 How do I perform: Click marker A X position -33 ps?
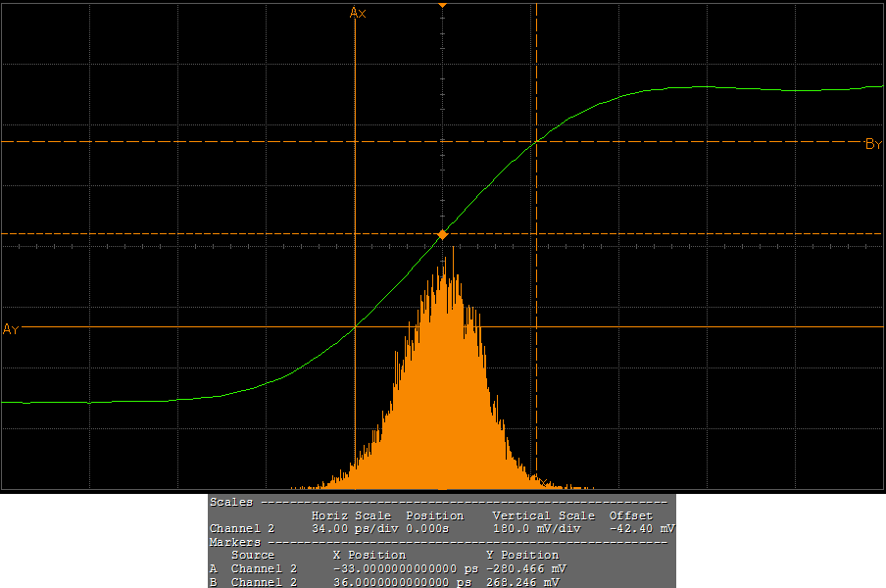click(x=405, y=568)
